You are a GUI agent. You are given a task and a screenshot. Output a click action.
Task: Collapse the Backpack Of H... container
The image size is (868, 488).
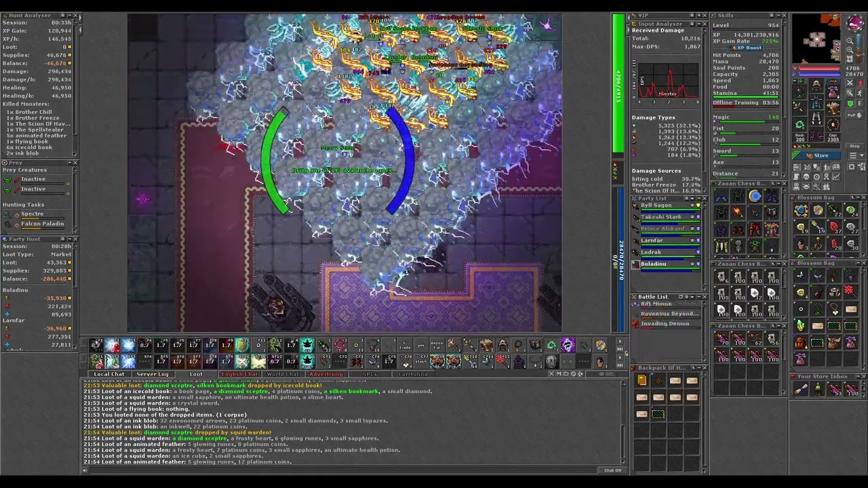pyautogui.click(x=699, y=368)
